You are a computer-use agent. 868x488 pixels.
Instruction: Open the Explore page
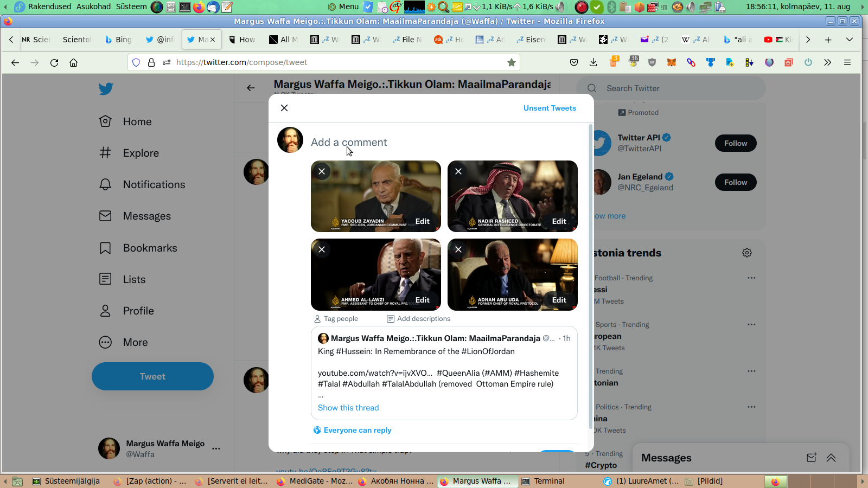click(x=129, y=153)
